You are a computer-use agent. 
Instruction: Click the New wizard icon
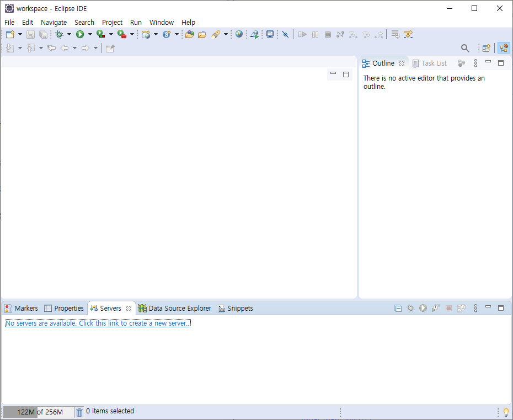(10, 34)
